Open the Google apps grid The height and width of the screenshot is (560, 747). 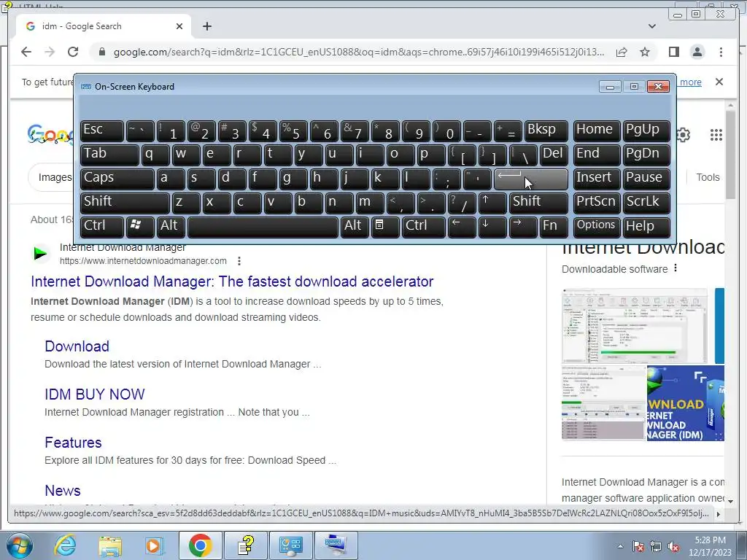point(716,135)
